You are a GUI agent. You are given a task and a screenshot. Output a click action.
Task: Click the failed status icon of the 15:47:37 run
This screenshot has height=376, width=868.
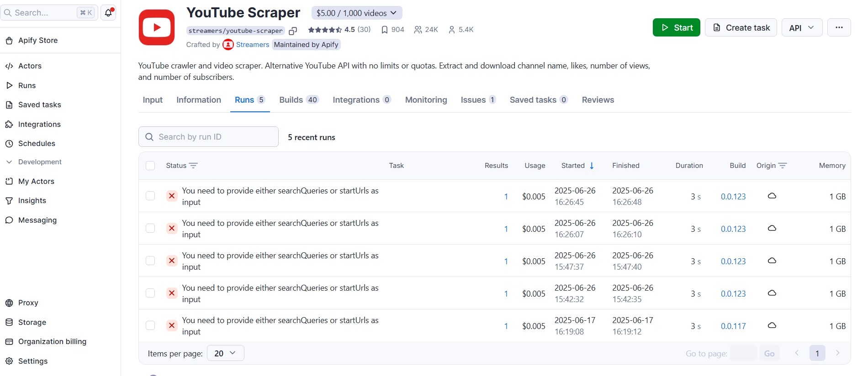[172, 261]
